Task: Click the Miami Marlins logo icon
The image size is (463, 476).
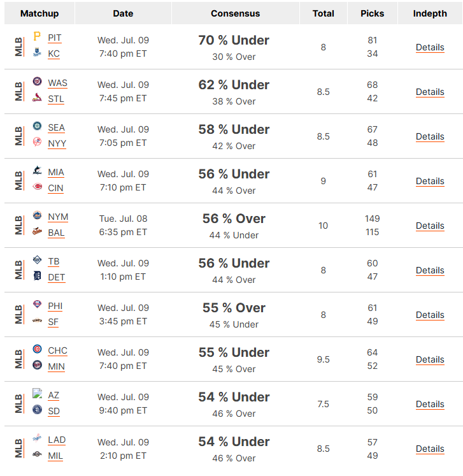Action: point(37,171)
